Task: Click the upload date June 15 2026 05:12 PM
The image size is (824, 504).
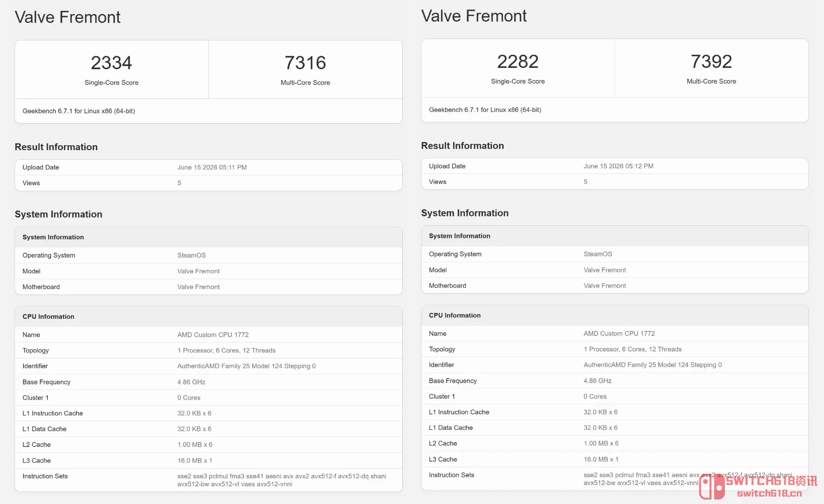Action: click(x=618, y=166)
